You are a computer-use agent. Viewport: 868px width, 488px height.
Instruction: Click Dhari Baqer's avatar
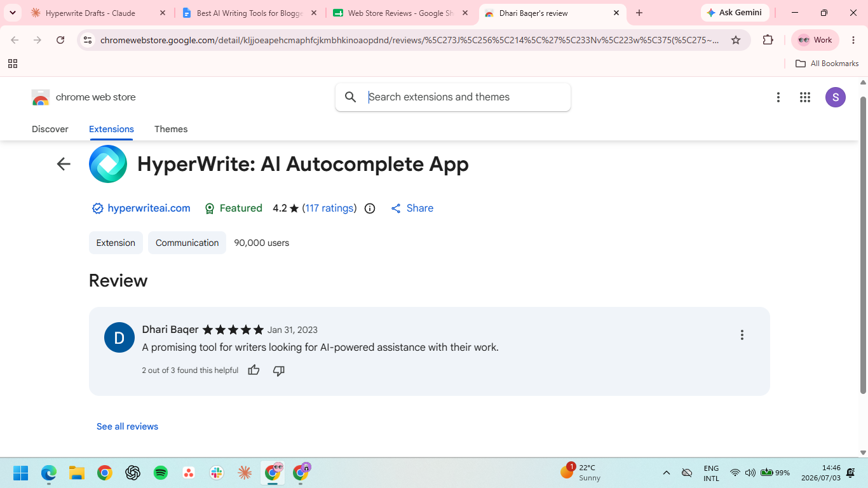pyautogui.click(x=119, y=337)
